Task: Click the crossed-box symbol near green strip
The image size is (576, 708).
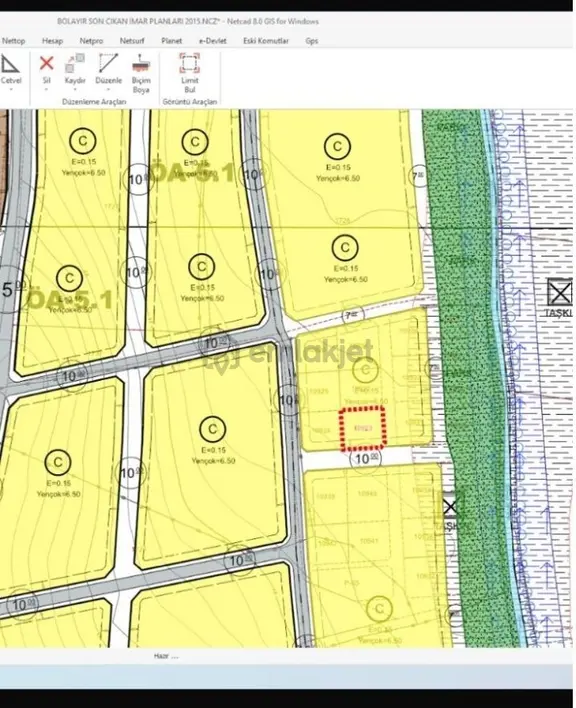Action: (x=450, y=507)
